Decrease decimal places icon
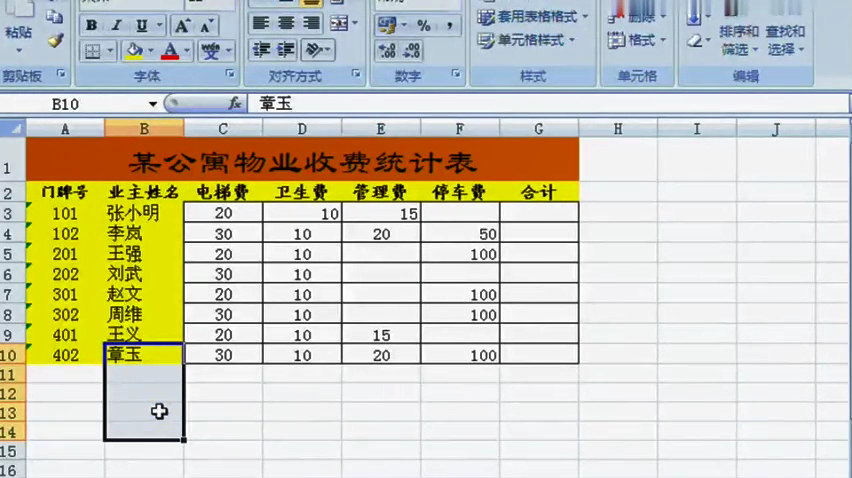 click(412, 51)
